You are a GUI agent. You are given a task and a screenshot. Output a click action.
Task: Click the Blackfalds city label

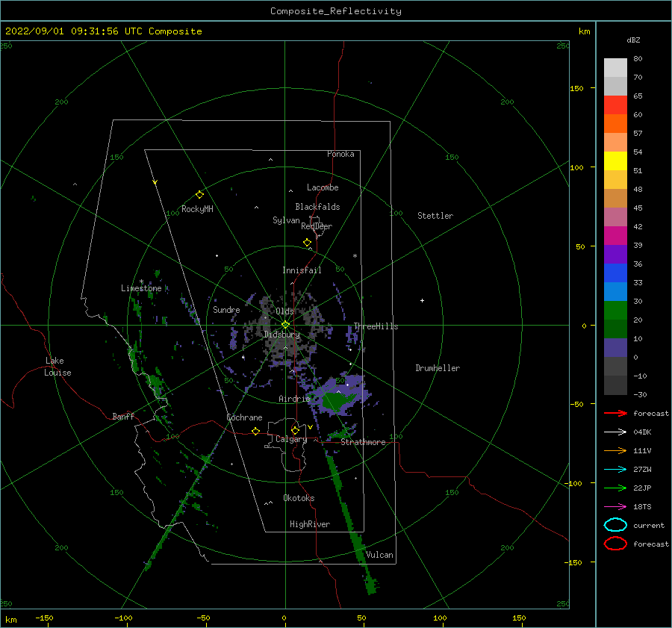point(317,207)
